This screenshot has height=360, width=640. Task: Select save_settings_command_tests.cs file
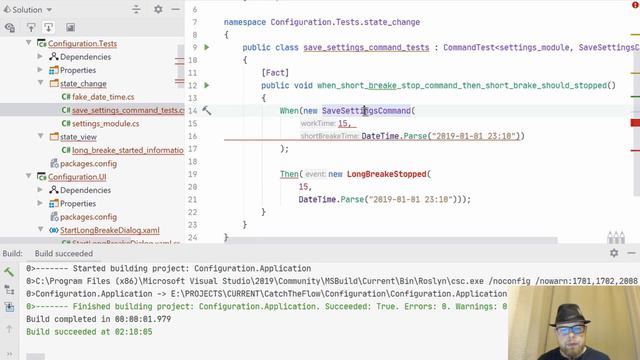coord(127,110)
